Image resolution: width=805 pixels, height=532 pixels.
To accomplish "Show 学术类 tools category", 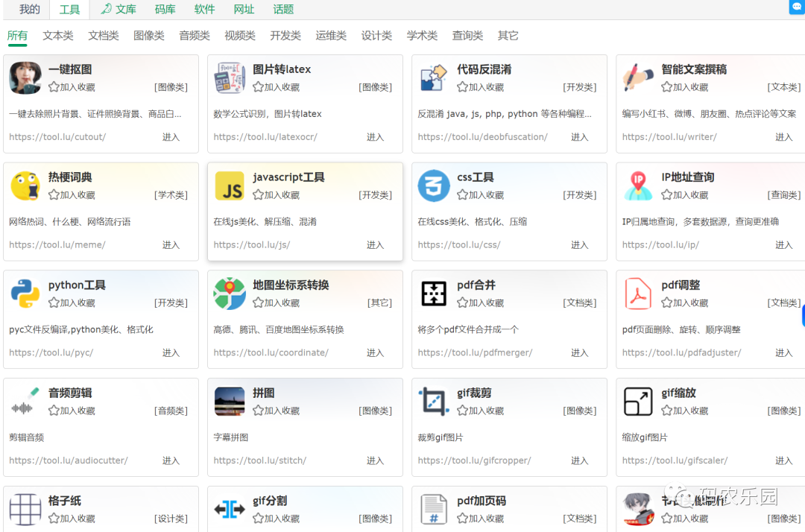I will click(x=422, y=36).
